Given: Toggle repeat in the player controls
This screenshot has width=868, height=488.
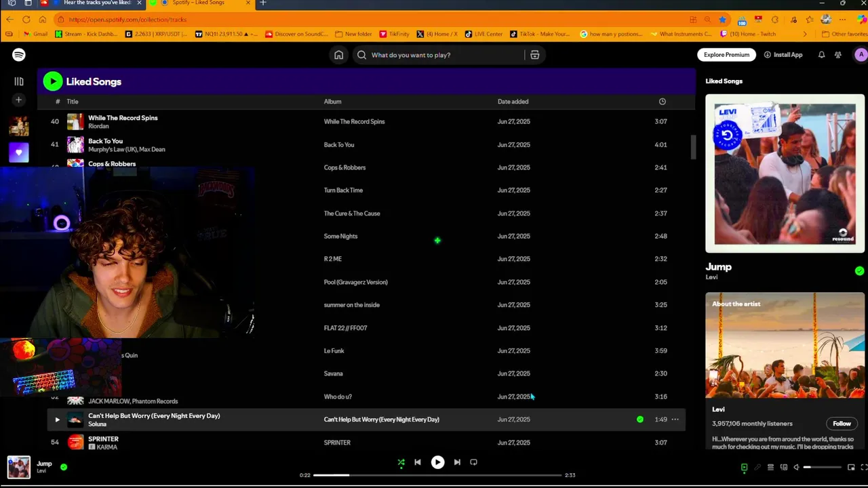Looking at the screenshot, I should pos(473,462).
